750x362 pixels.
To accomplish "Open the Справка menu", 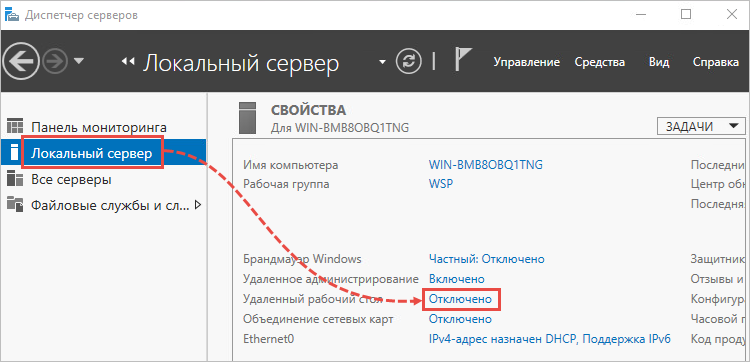I will click(x=716, y=62).
